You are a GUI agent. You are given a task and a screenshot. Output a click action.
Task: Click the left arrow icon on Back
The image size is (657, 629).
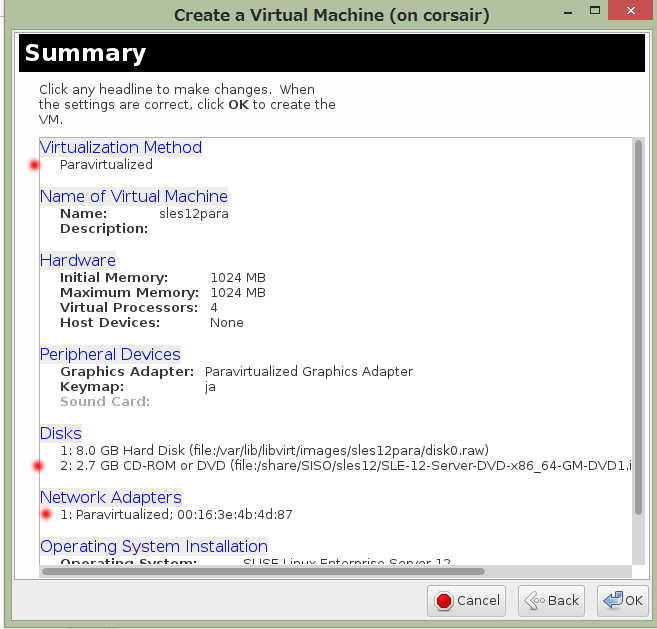tap(535, 601)
